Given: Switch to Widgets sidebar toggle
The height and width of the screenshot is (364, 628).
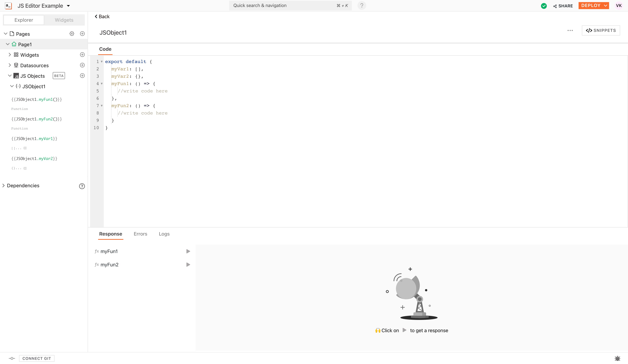Looking at the screenshot, I should (x=64, y=20).
